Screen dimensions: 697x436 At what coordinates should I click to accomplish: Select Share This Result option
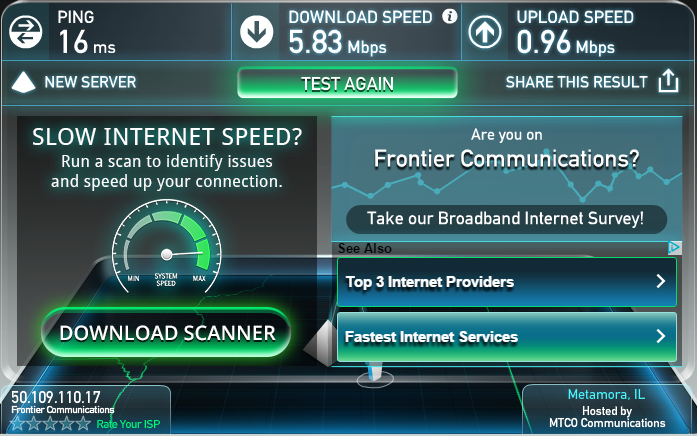tap(577, 82)
